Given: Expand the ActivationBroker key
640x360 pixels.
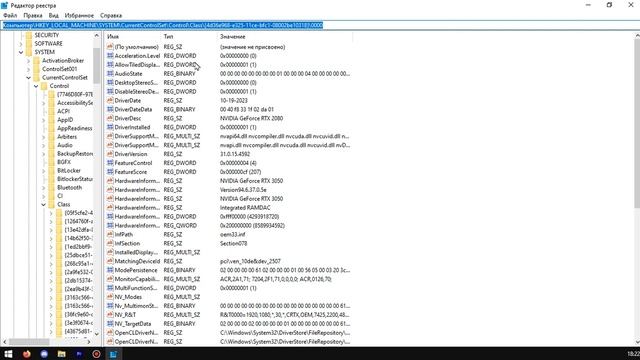Looking at the screenshot, I should [x=29, y=61].
